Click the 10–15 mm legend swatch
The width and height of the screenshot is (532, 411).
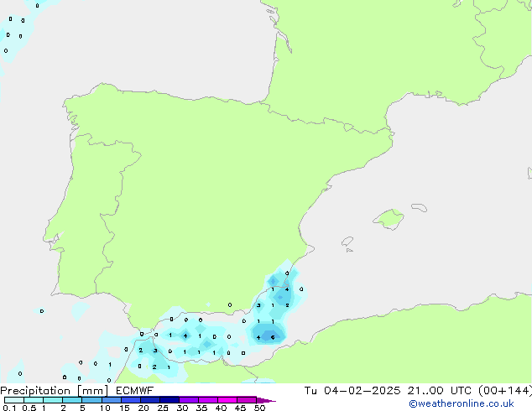[111, 400]
